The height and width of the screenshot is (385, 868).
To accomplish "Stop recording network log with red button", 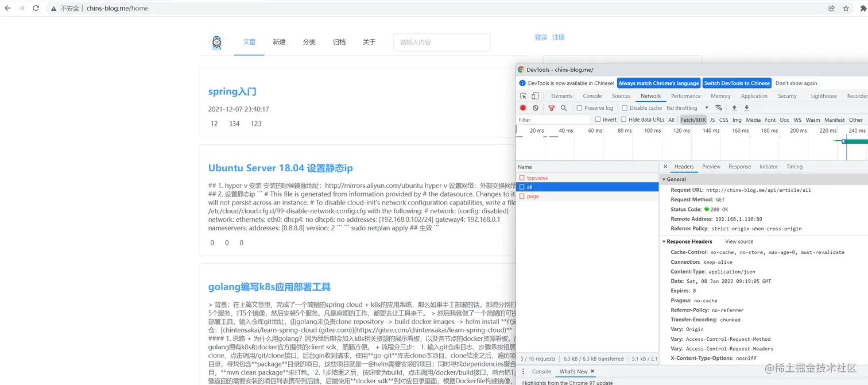I will tap(523, 108).
